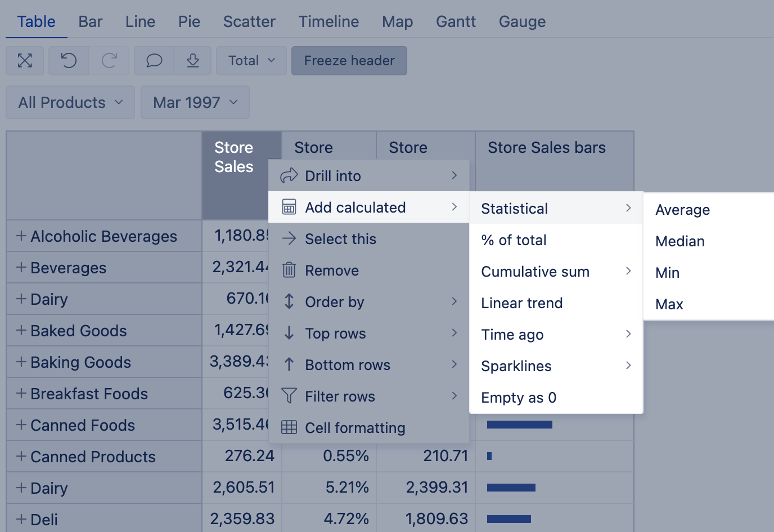Choose % of total menu option

click(x=514, y=240)
